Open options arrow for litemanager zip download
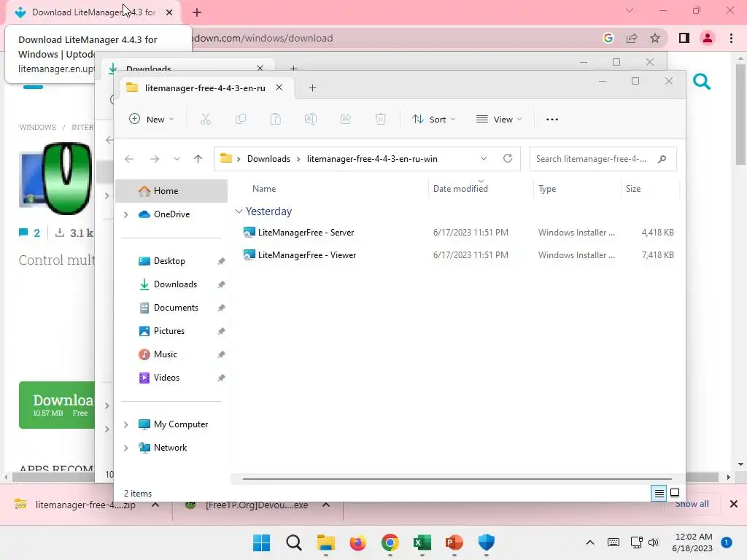This screenshot has width=747, height=560. pyautogui.click(x=155, y=505)
